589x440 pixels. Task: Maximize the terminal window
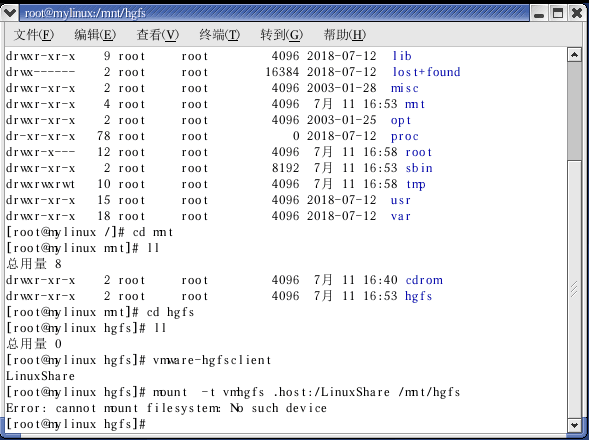(558, 13)
